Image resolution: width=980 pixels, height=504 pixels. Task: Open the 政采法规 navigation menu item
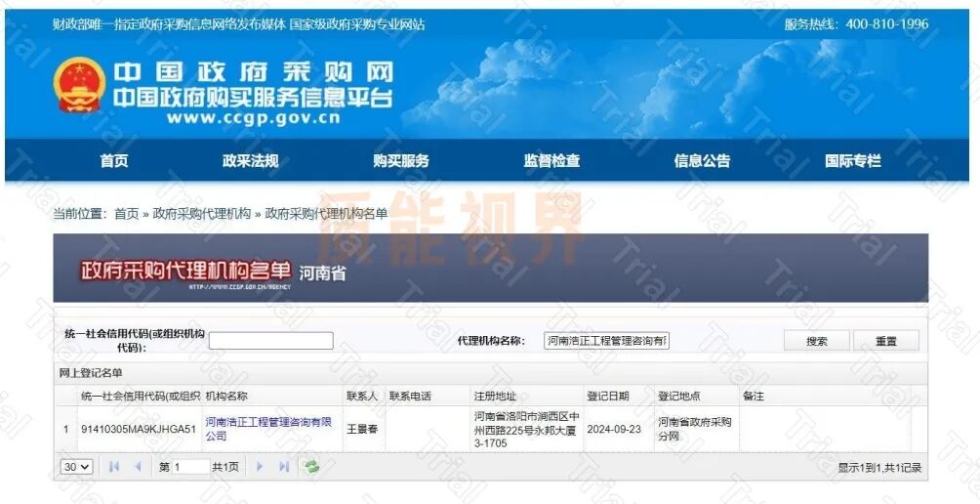250,161
